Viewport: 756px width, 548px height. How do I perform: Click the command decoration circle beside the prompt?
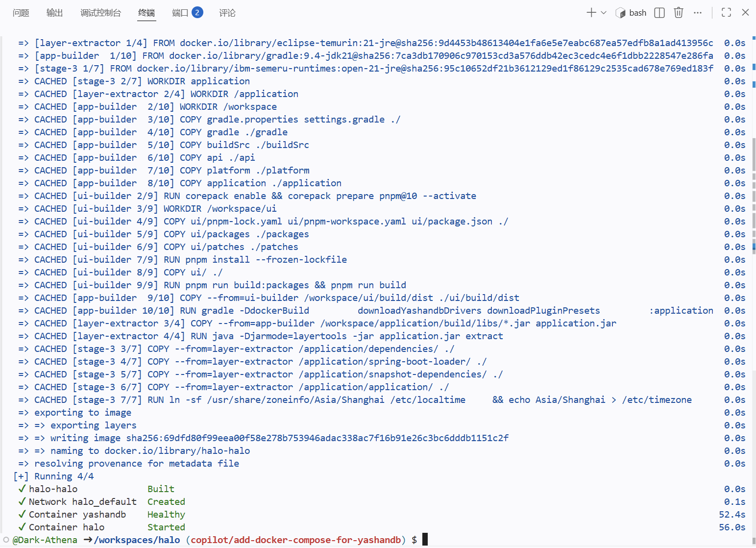(6, 540)
